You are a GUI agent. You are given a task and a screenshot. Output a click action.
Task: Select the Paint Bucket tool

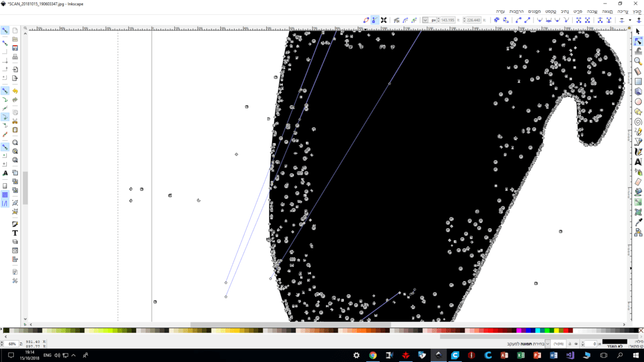[x=638, y=192]
